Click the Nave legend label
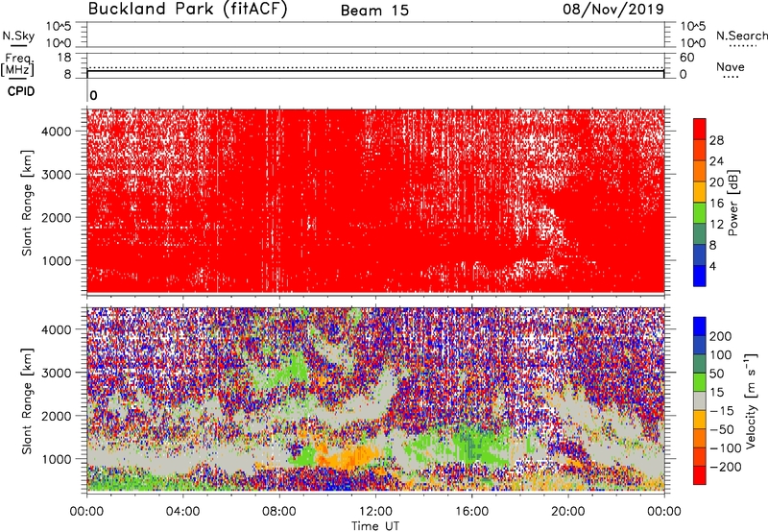Image resolution: width=768 pixels, height=532 pixels. (731, 67)
